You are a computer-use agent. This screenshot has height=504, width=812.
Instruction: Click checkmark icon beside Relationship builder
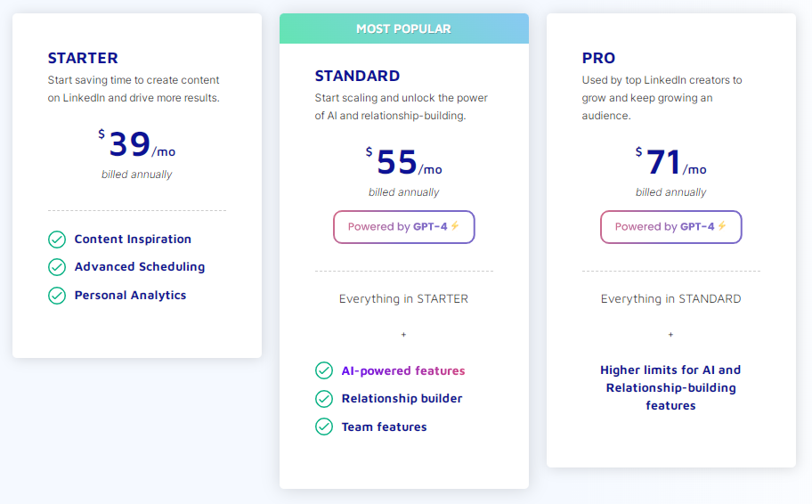[x=324, y=399]
